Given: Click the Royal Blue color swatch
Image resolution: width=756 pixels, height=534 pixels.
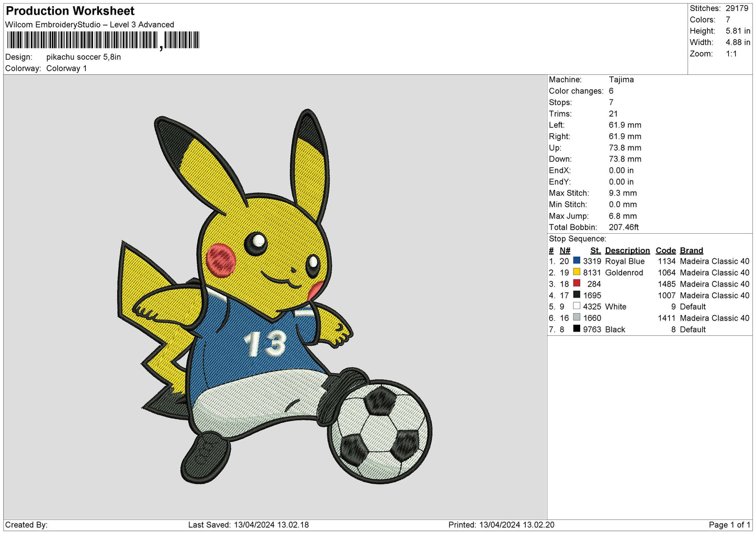Looking at the screenshot, I should click(x=577, y=260).
